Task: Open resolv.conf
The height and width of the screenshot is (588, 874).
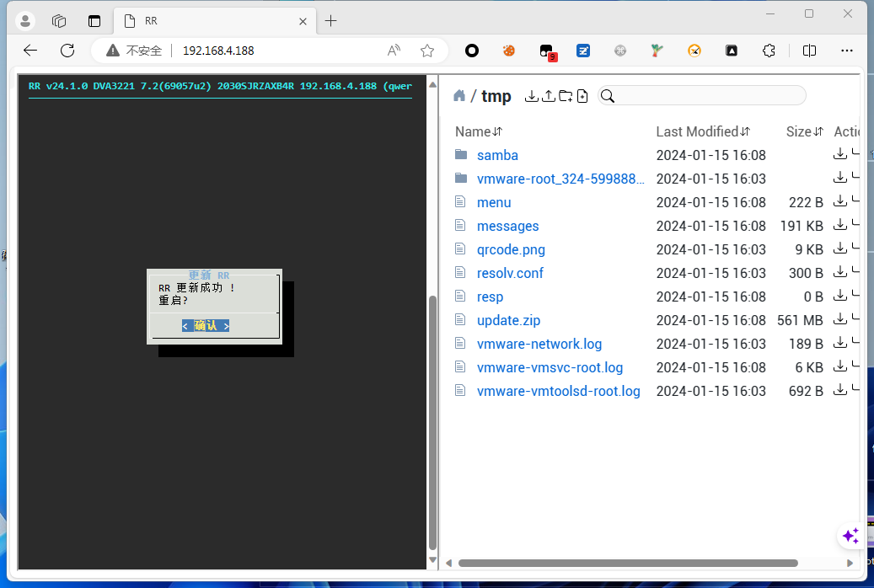Action: click(510, 273)
